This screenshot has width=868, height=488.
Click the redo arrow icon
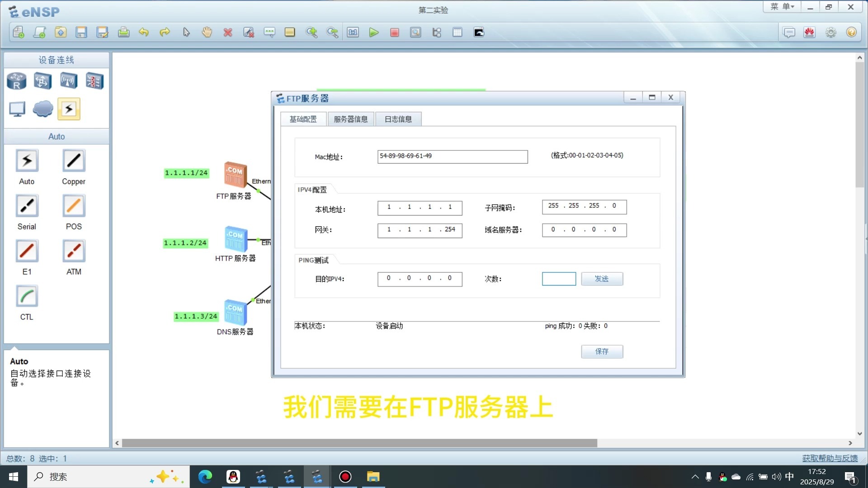(165, 32)
